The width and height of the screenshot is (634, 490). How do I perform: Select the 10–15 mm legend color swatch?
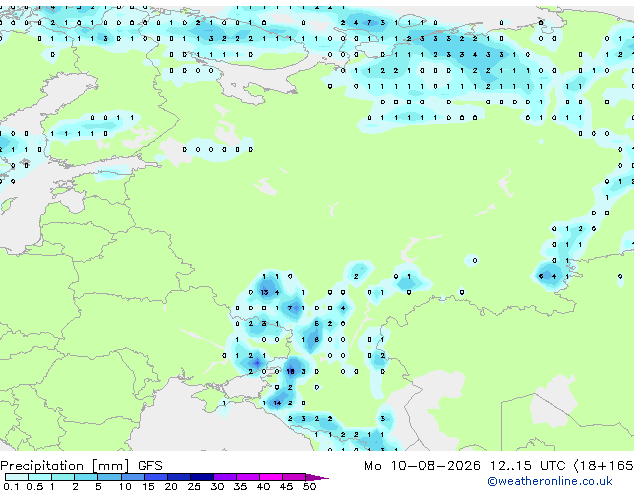tap(133, 477)
